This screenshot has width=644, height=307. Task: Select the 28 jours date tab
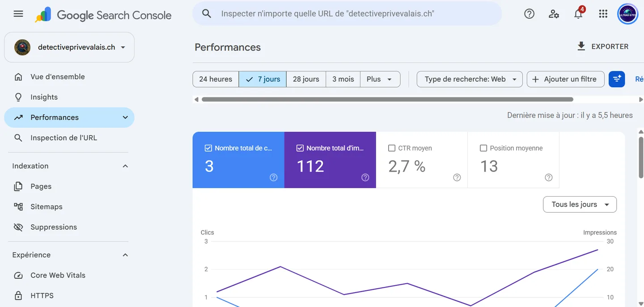(x=306, y=79)
